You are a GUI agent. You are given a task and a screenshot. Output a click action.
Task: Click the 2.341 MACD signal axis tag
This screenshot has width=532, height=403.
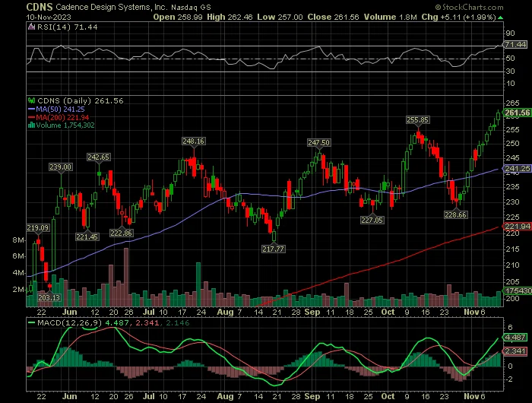click(x=515, y=351)
